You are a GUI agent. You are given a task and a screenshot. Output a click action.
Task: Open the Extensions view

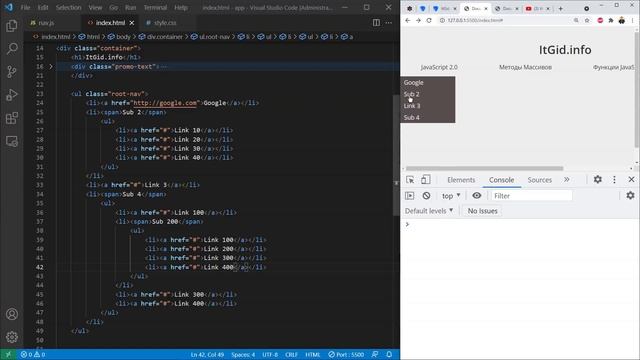[x=12, y=118]
